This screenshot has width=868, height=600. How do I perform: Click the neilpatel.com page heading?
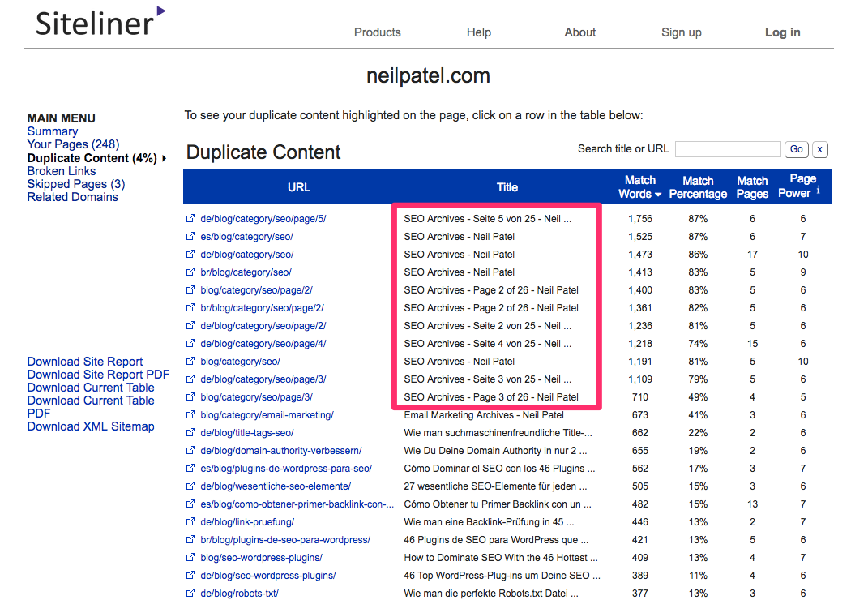[x=429, y=76]
